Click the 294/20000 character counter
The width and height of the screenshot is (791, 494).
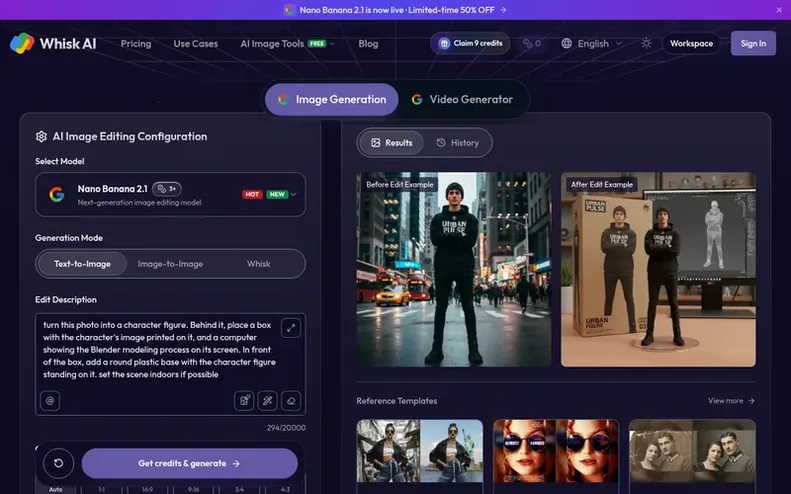click(x=286, y=428)
